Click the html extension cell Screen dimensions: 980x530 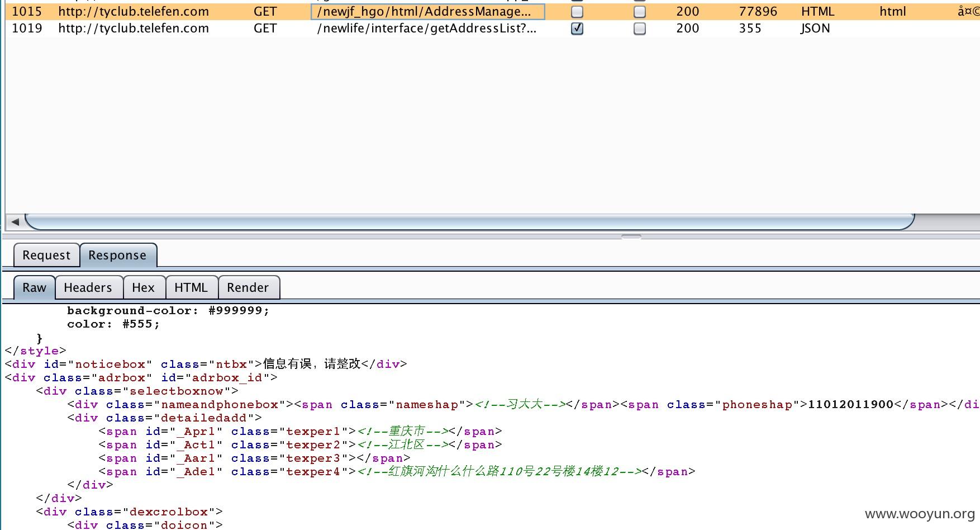tap(893, 12)
